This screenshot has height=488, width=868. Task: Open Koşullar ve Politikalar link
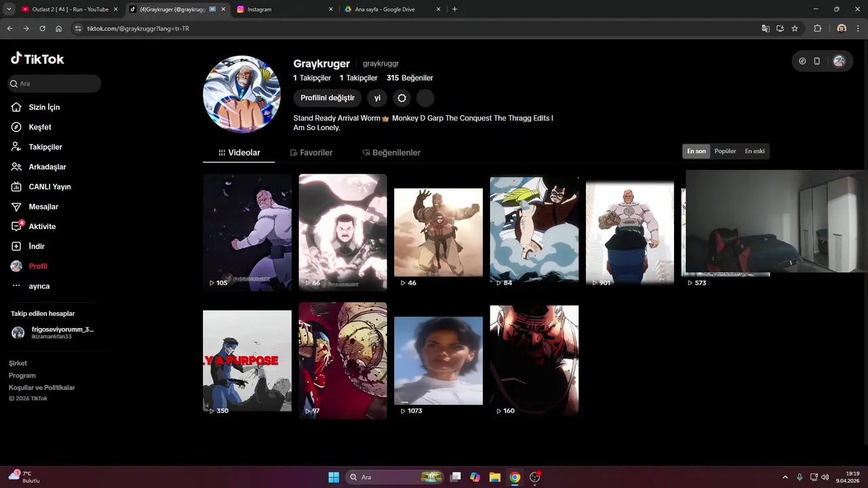coord(41,388)
